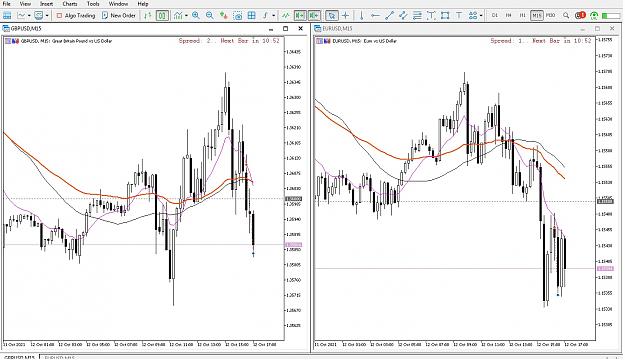Open the Charts menu
This screenshot has width=625, height=360.
[70, 4]
